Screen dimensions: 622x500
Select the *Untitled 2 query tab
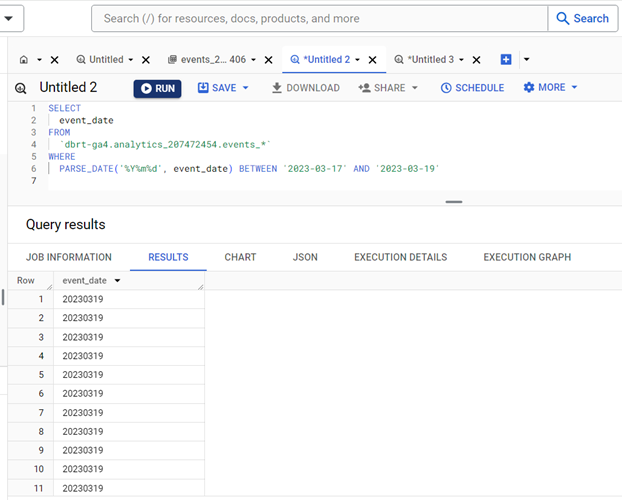(x=320, y=60)
